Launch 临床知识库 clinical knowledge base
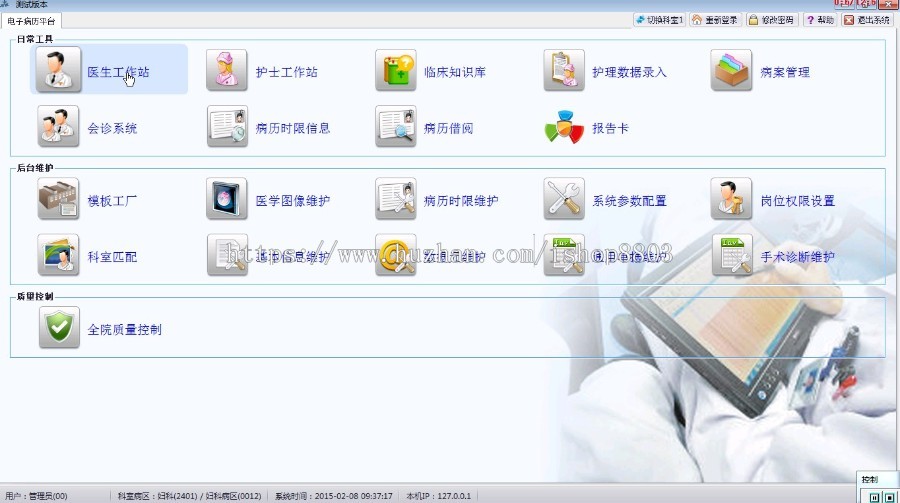The height and width of the screenshot is (503, 900). [x=430, y=70]
